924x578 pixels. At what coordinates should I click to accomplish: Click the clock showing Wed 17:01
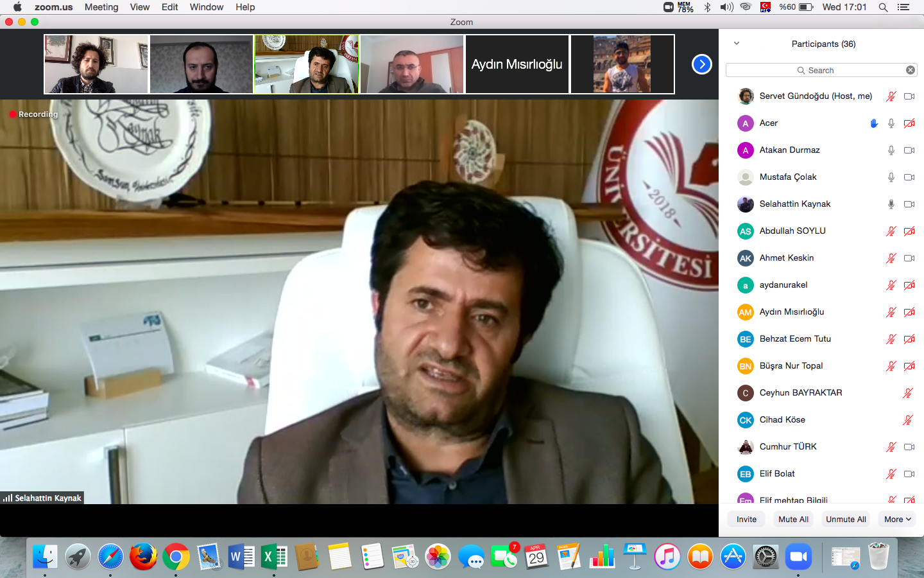[844, 7]
